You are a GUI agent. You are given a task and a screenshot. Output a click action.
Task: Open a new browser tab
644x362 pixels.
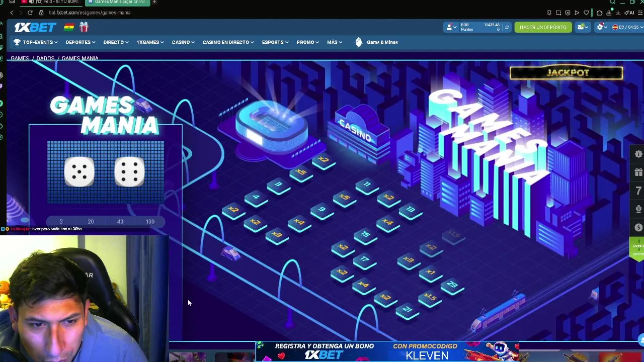point(154,2)
